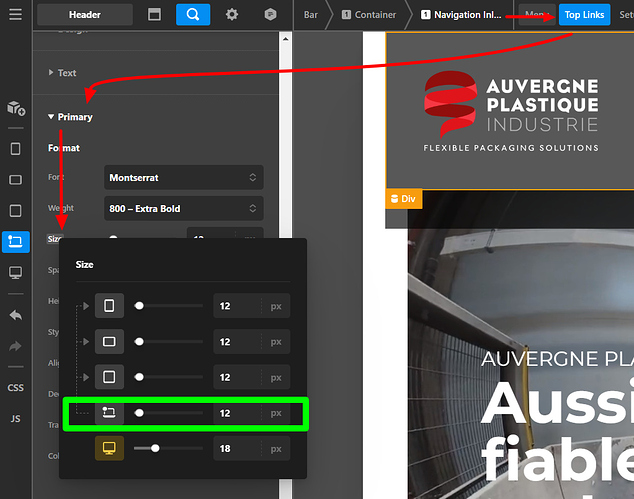Open the Montserrat font dropdown
This screenshot has width=634, height=499.
(x=185, y=178)
